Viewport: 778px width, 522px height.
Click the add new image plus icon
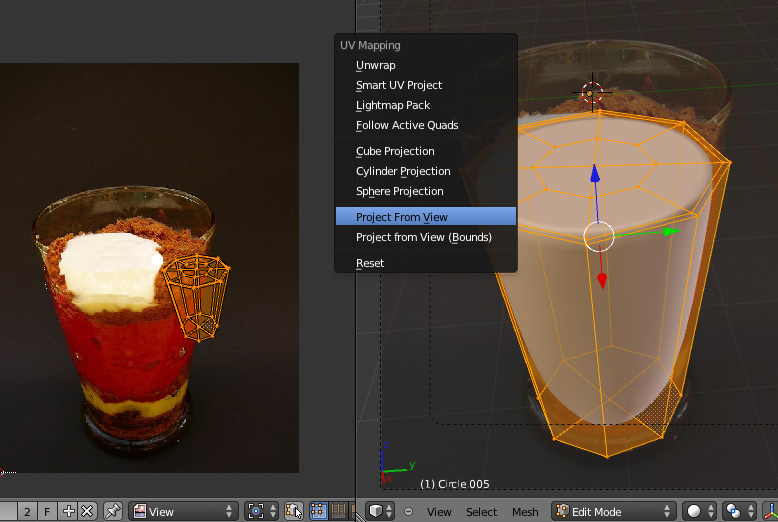click(x=69, y=511)
